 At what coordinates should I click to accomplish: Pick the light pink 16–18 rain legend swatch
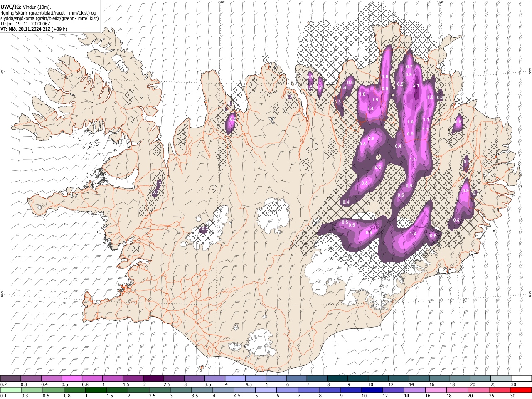click(x=436, y=390)
